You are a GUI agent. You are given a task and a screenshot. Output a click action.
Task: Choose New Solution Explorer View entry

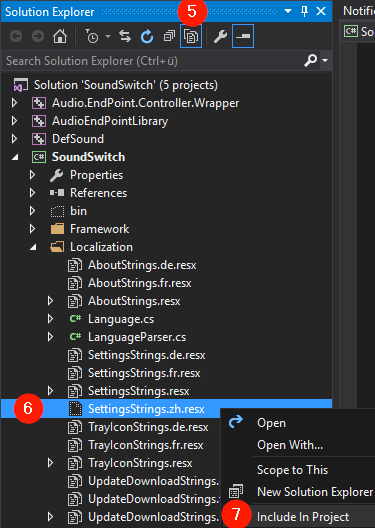coord(315,492)
